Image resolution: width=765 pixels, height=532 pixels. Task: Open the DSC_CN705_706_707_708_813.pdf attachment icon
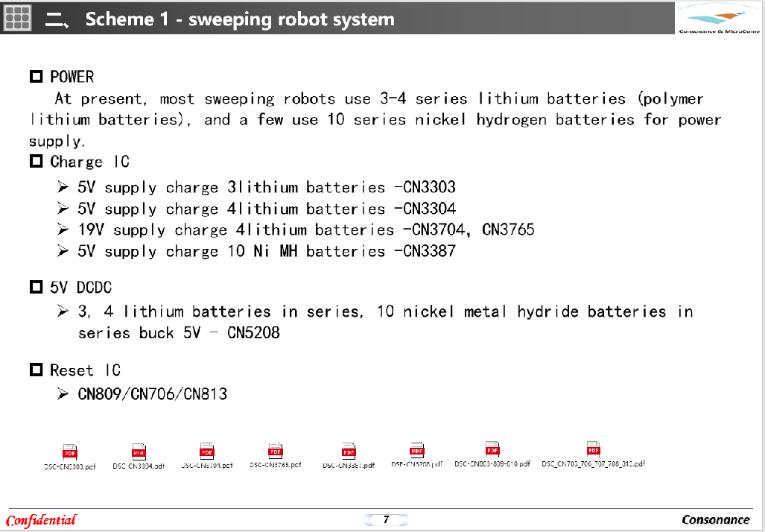point(593,449)
